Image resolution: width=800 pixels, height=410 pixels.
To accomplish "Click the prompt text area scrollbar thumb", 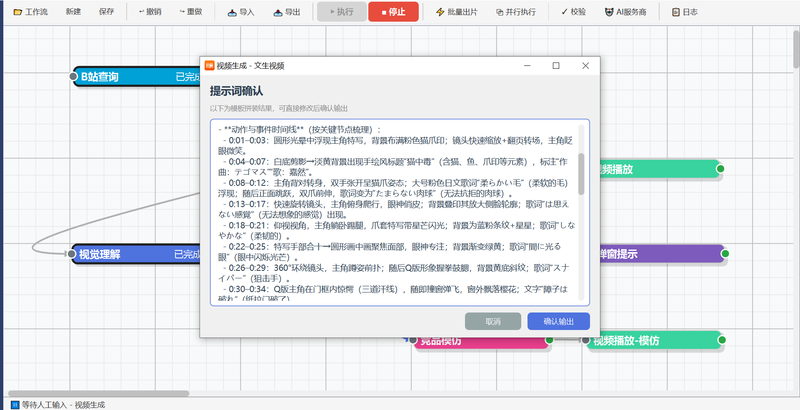I will pos(581,174).
